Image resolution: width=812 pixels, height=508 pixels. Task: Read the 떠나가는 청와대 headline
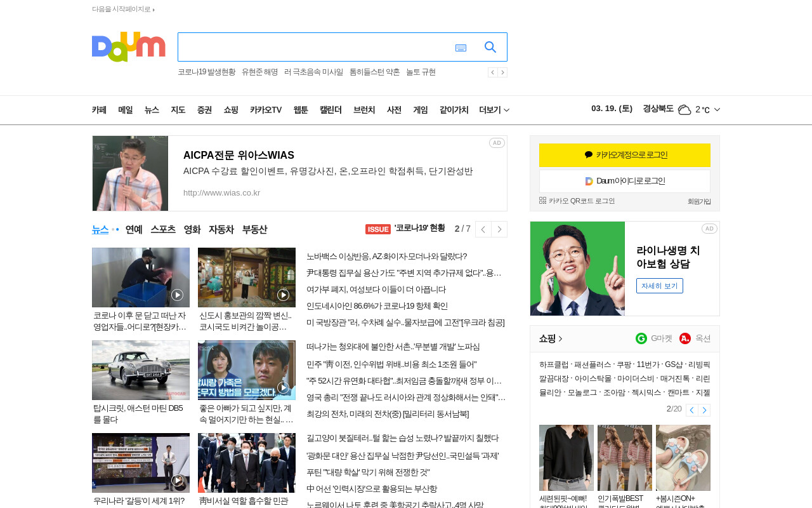point(393,347)
